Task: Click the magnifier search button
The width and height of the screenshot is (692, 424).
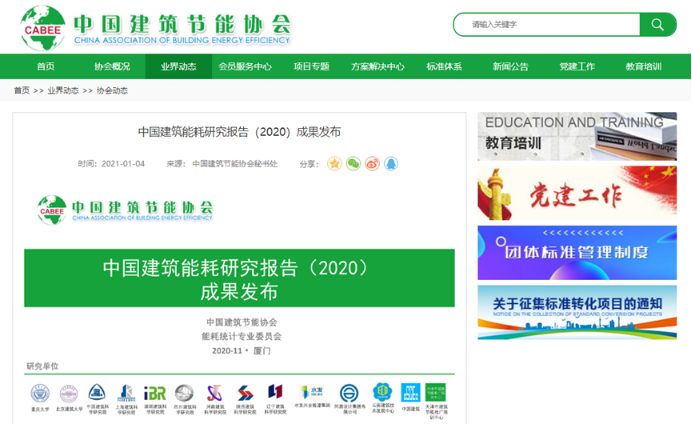Action: (x=658, y=25)
